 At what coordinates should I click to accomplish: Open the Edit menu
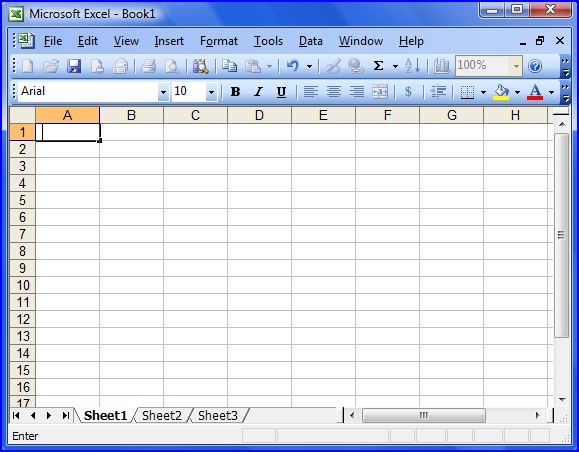tap(88, 41)
